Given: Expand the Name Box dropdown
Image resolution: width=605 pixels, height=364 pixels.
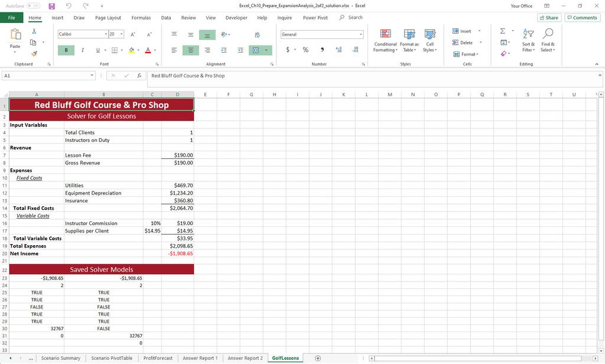Looking at the screenshot, I should (92, 76).
